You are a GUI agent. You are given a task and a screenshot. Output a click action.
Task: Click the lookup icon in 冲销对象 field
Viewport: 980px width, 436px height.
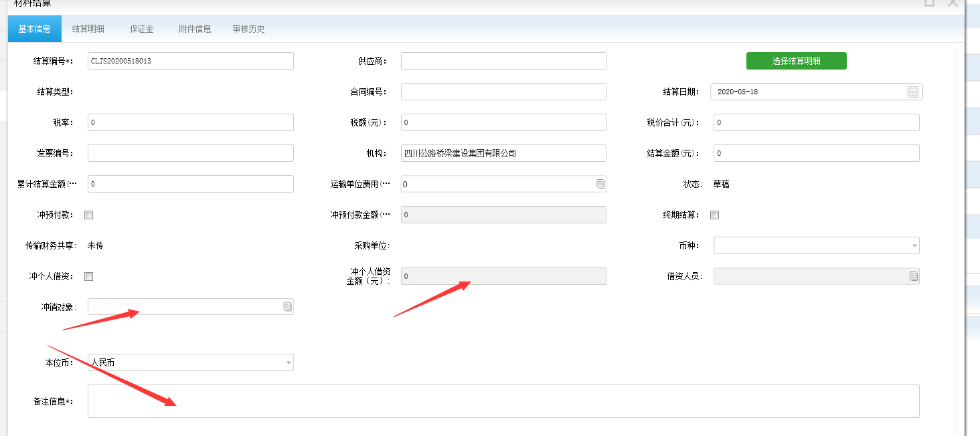[287, 306]
